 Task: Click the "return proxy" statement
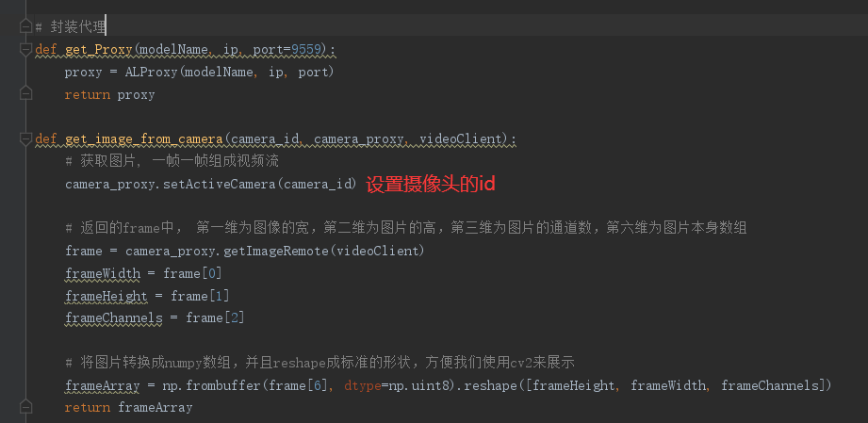pyautogui.click(x=109, y=94)
